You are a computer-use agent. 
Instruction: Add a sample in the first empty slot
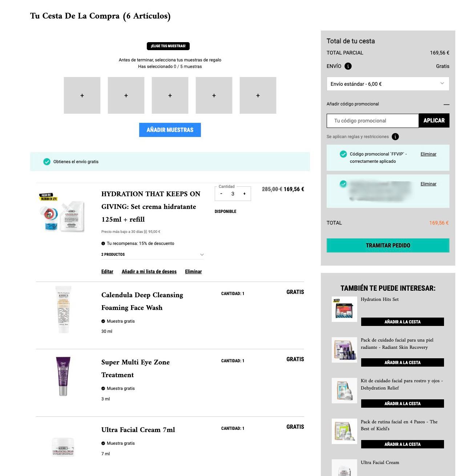[82, 95]
